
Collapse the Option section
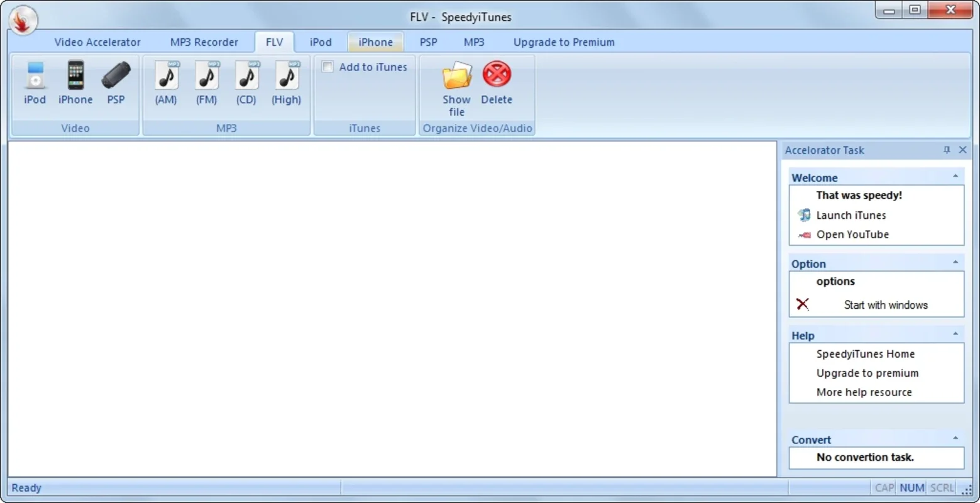[x=955, y=263]
